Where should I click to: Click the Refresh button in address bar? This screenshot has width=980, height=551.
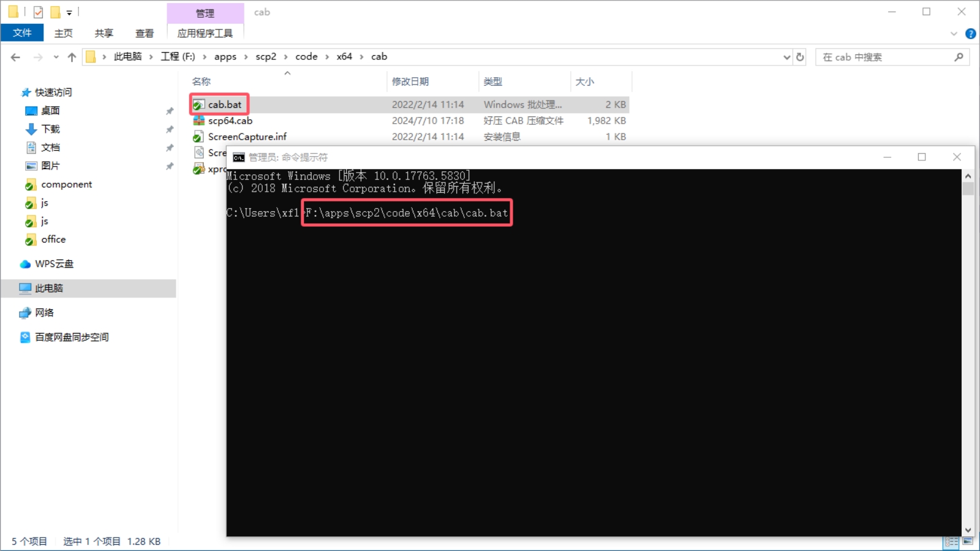800,57
